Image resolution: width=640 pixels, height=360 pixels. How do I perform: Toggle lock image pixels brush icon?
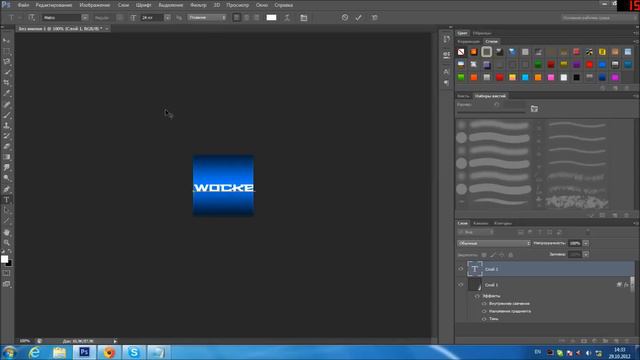[x=493, y=255]
